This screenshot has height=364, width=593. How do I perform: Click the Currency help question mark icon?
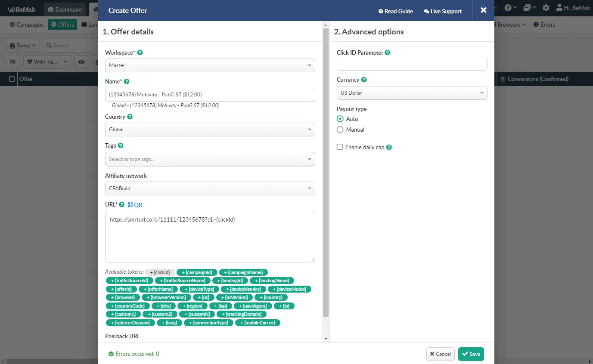364,80
